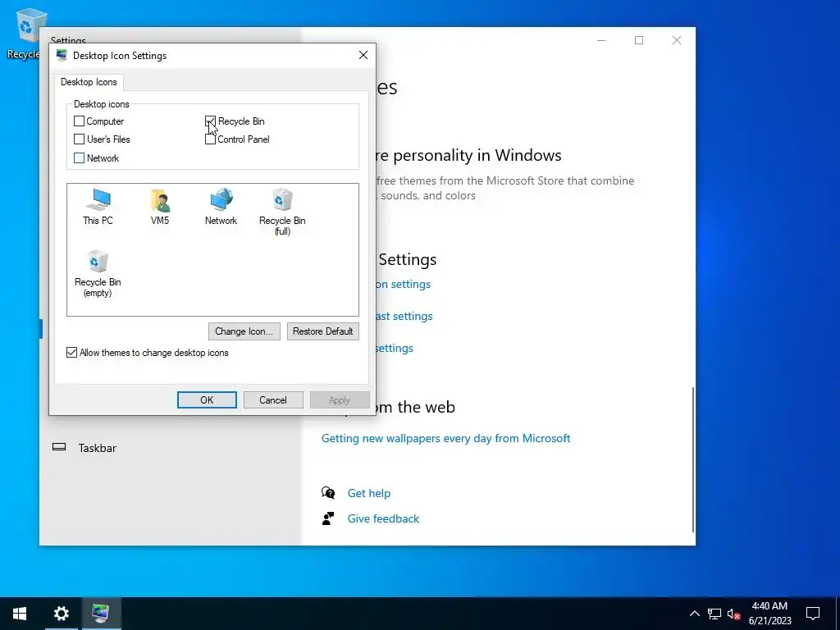
Task: Click the Change Icon... button
Action: 244,331
